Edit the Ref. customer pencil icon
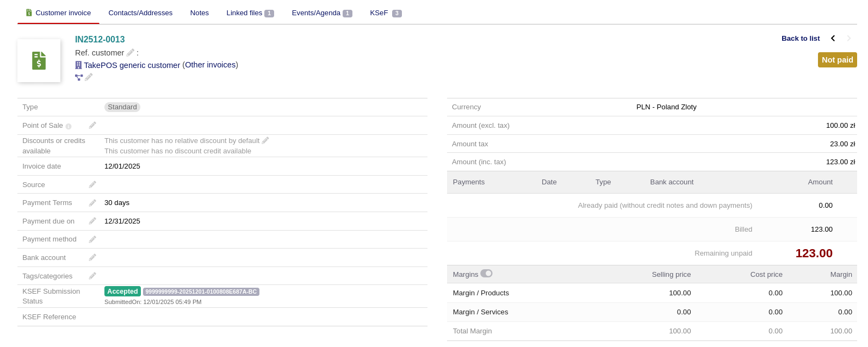This screenshot has height=347, width=868. [x=130, y=53]
